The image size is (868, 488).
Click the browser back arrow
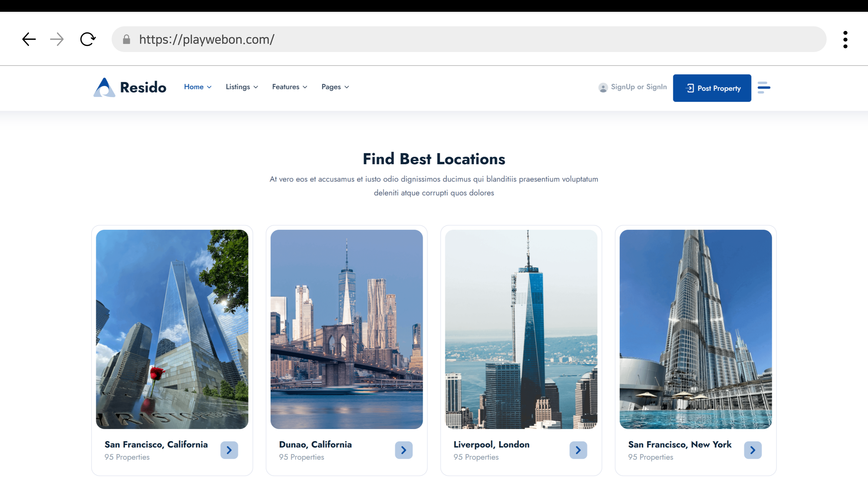pos(29,39)
